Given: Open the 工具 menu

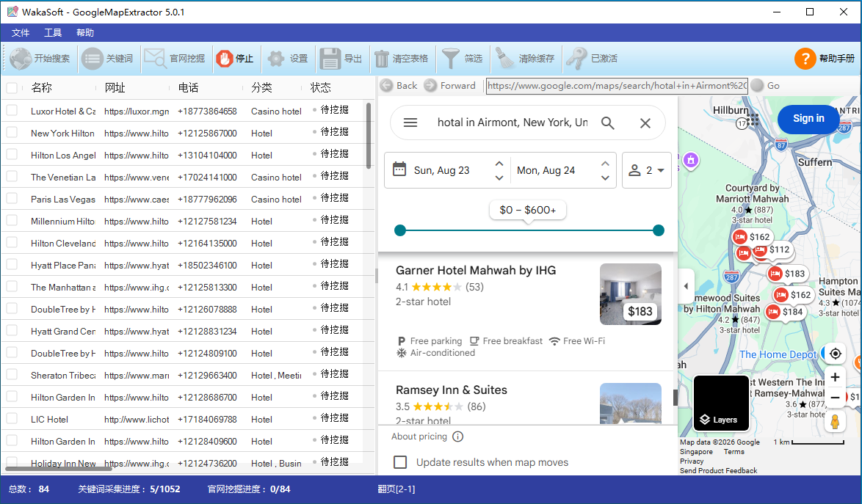Looking at the screenshot, I should (x=53, y=33).
